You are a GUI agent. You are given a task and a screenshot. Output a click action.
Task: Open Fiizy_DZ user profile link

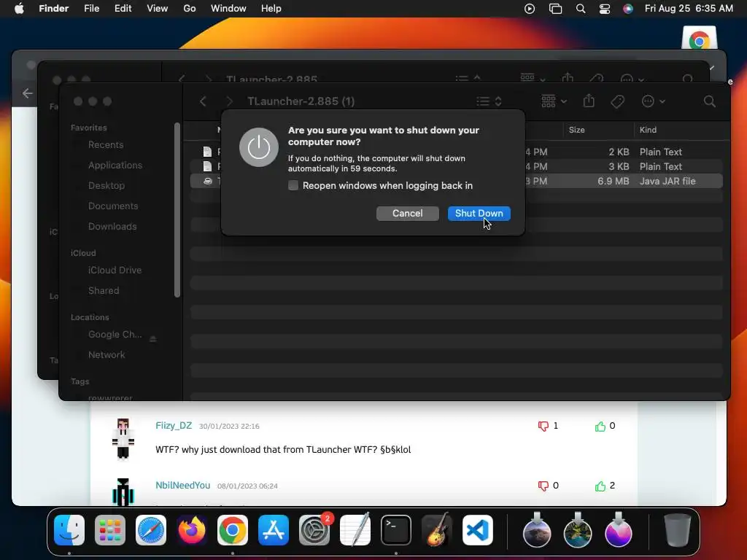[174, 425]
